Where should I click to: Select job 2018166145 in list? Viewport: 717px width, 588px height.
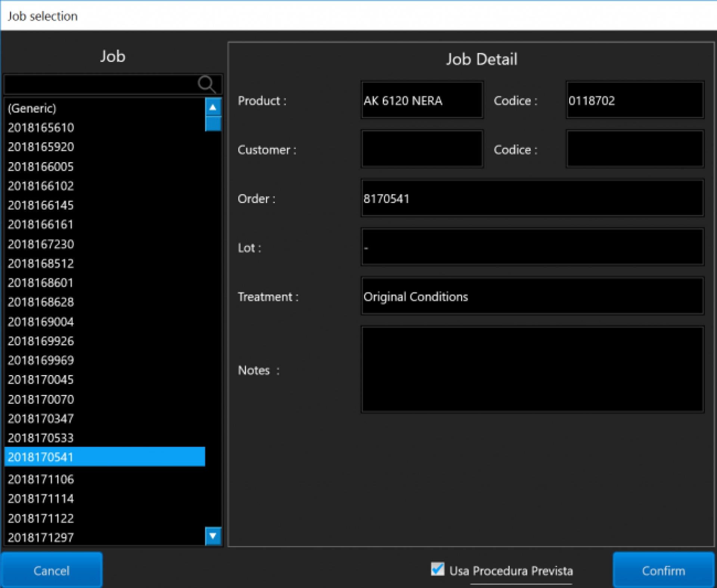41,205
